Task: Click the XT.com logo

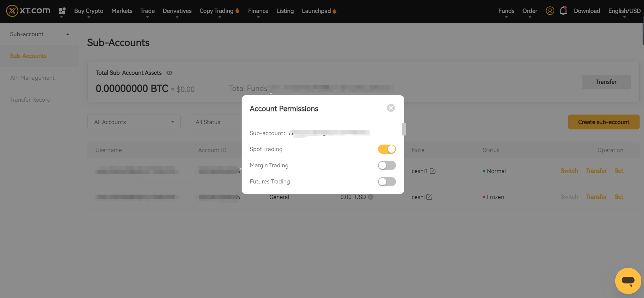Action: [x=28, y=11]
